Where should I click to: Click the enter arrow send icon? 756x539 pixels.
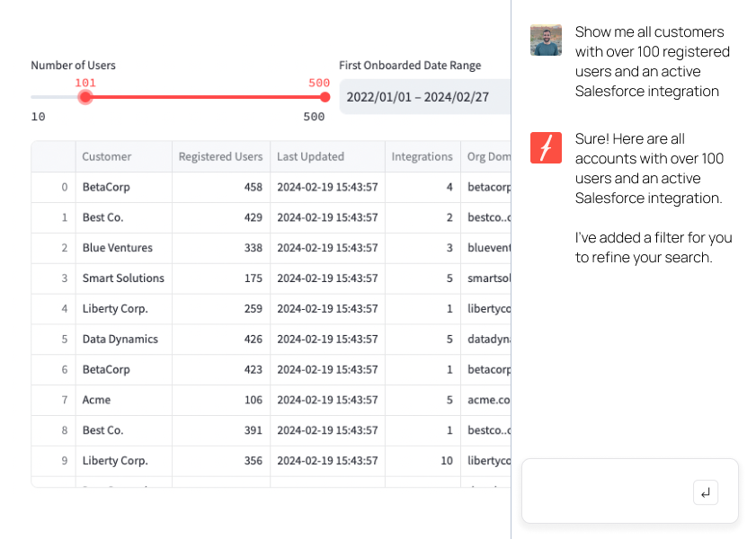point(706,492)
